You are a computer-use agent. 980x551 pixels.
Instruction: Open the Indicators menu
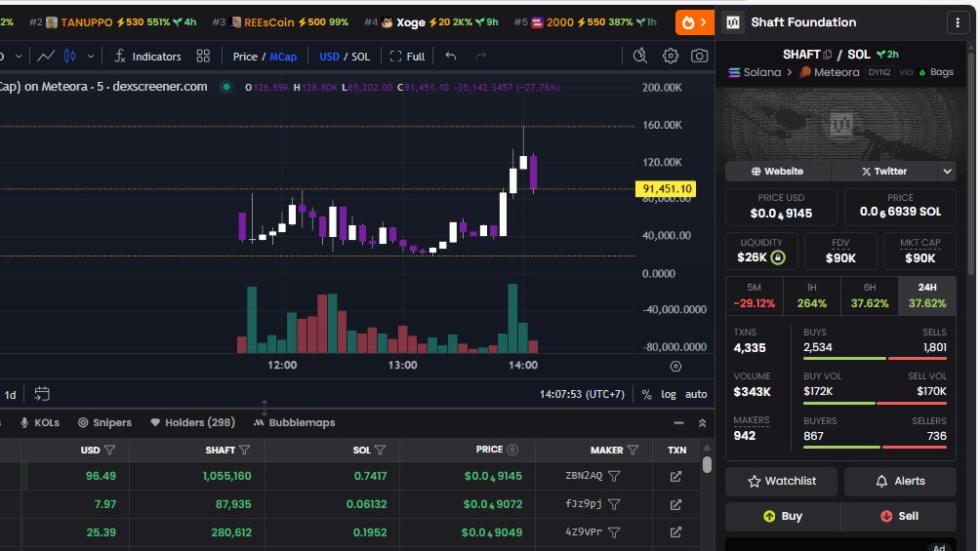click(x=147, y=57)
